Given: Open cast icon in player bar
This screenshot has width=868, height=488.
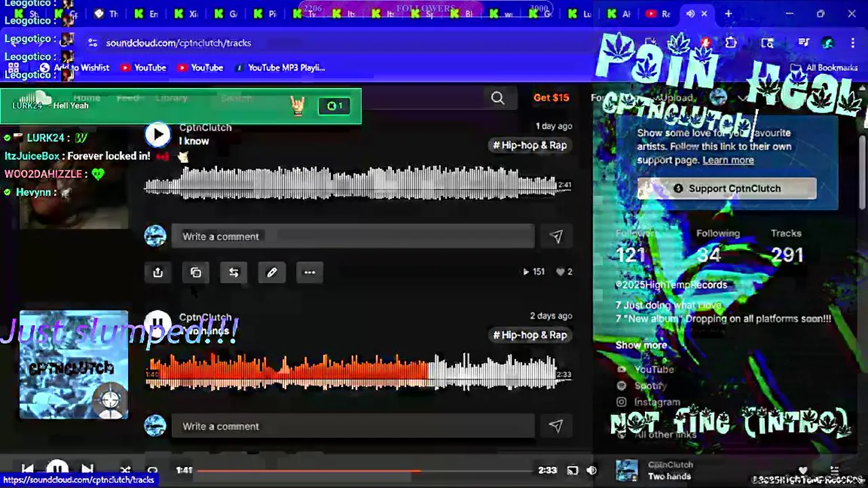Looking at the screenshot, I should (572, 470).
